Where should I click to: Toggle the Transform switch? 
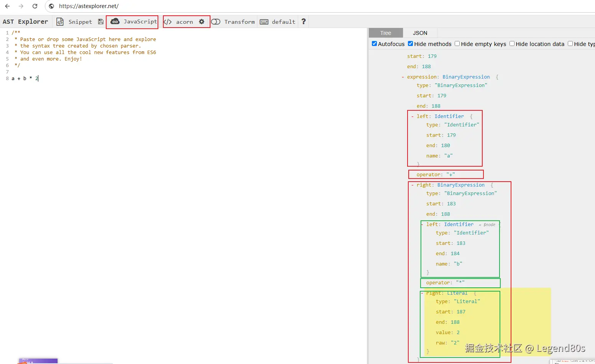coord(216,22)
